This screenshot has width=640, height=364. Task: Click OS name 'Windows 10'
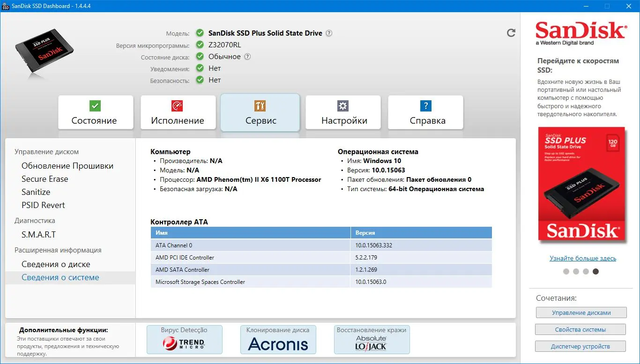point(382,161)
